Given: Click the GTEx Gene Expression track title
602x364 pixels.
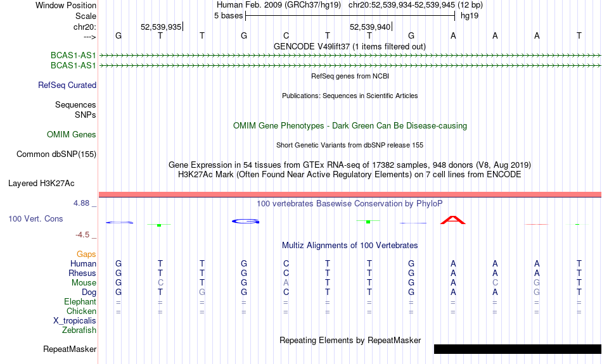Looking at the screenshot, I should [x=350, y=165].
